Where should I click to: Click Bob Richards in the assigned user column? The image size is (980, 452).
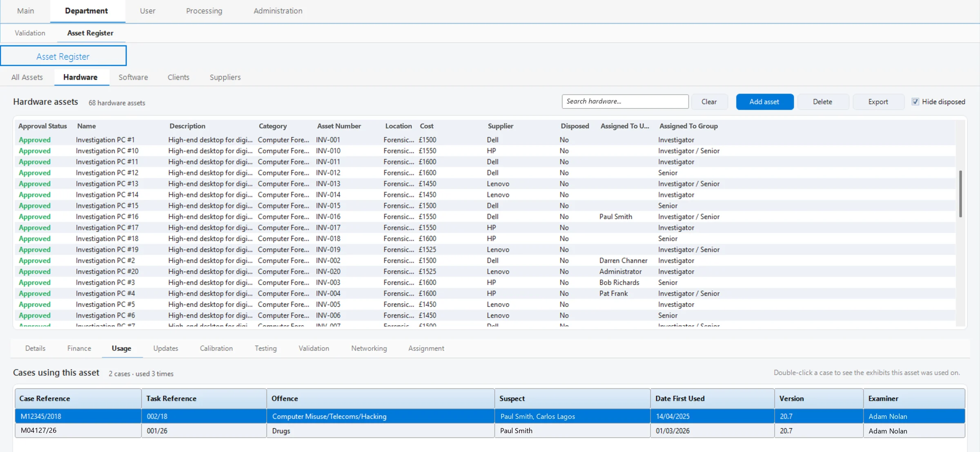619,283
